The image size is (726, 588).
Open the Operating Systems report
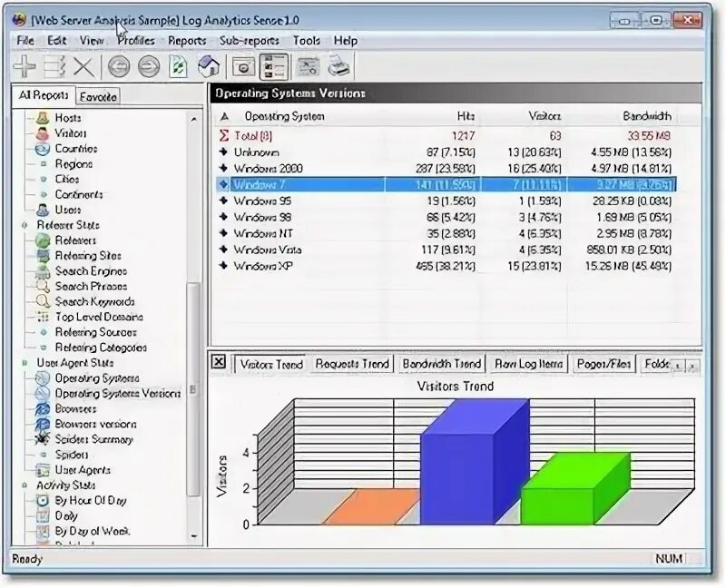(97, 378)
